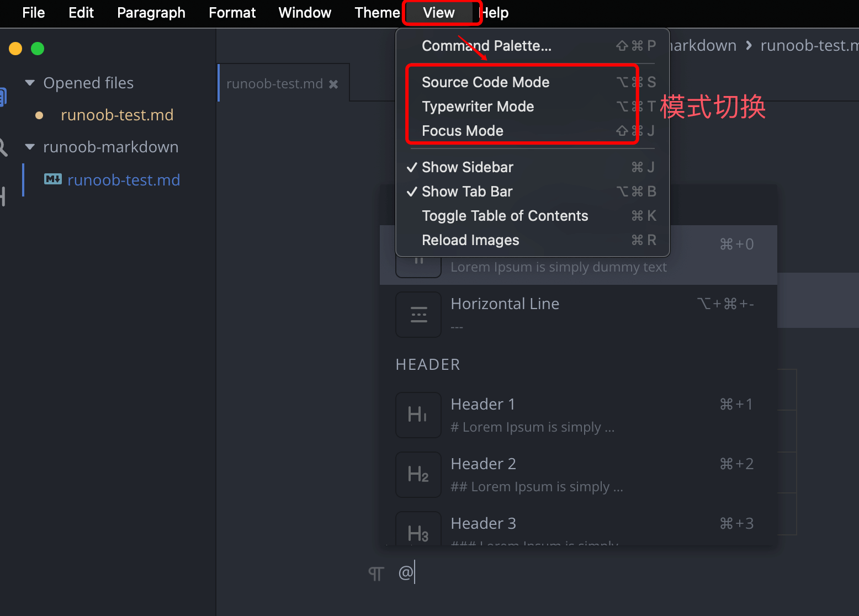Viewport: 859px width, 616px height.
Task: Click Reload Images
Action: 470,240
